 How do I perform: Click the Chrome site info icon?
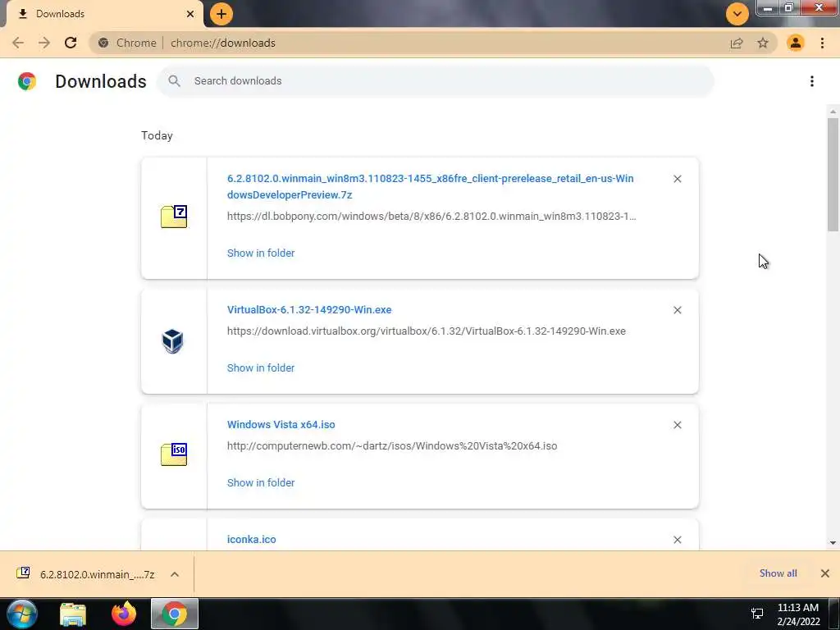point(103,43)
